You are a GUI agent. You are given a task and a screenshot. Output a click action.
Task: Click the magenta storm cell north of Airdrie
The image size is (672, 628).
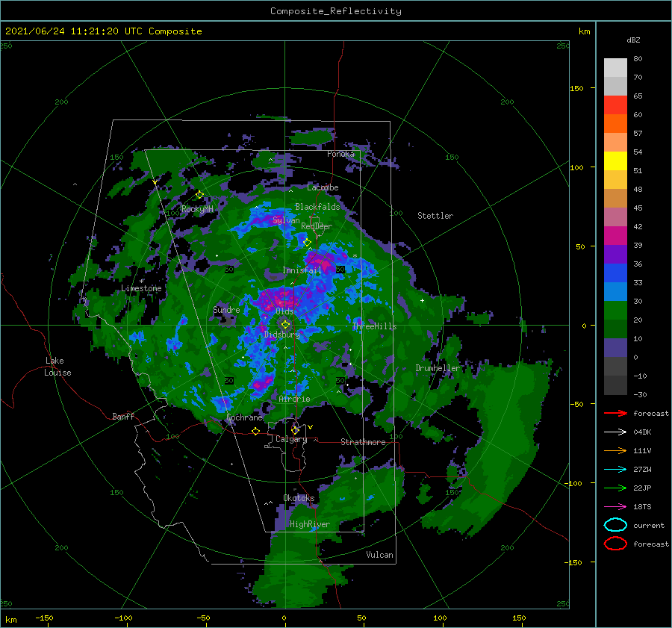click(262, 383)
